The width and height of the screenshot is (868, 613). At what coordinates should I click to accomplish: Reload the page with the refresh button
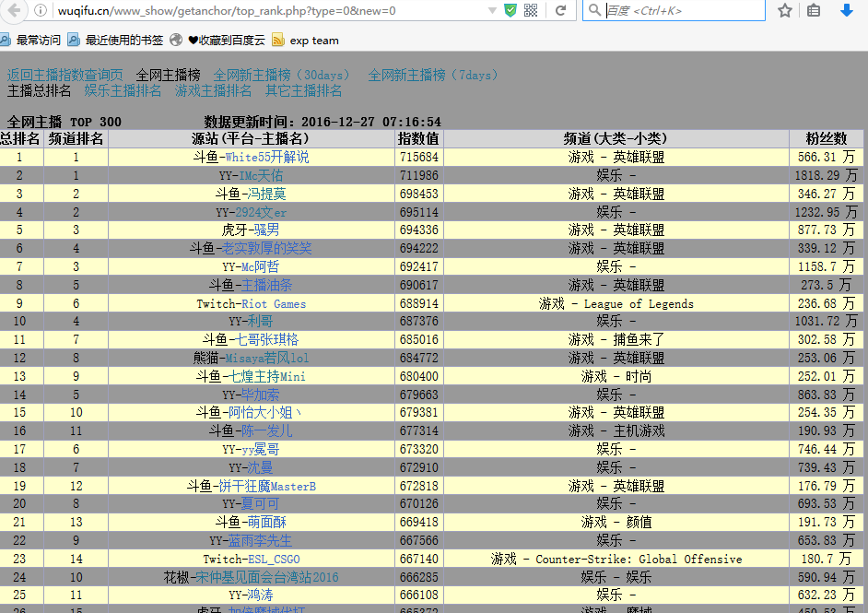[x=560, y=11]
